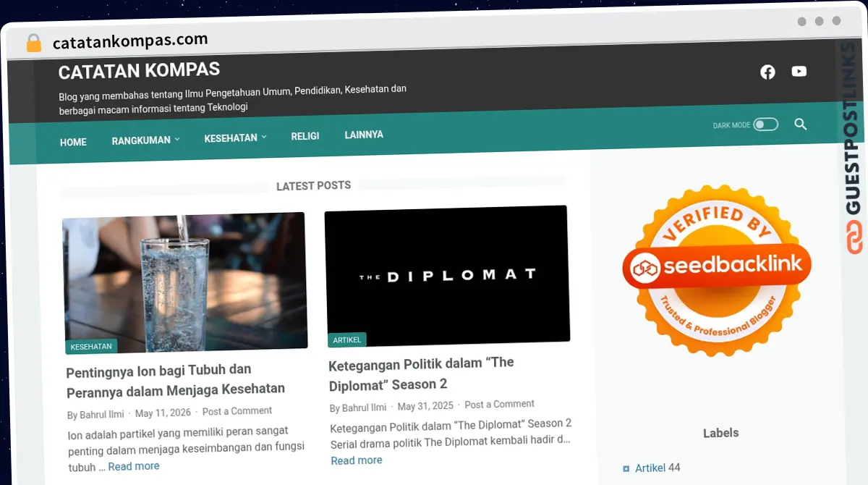Image resolution: width=868 pixels, height=485 pixels.
Task: Expand the Kesehatan menu chevron
Action: click(264, 137)
